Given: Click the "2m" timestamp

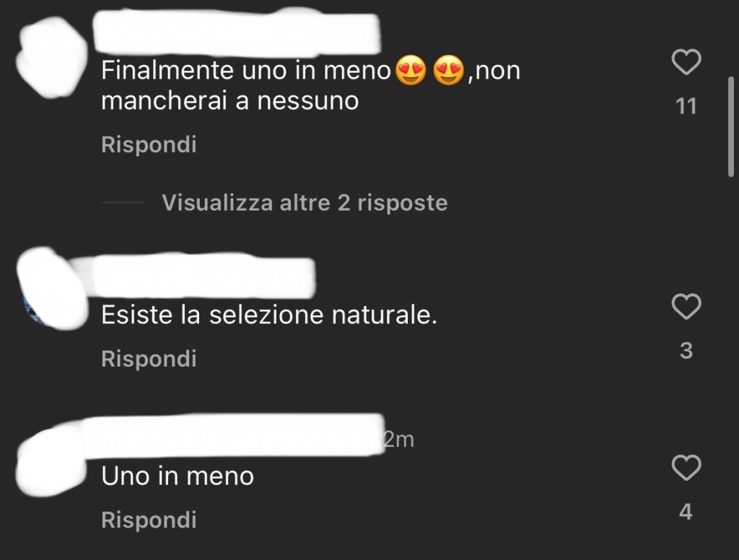Looking at the screenshot, I should tap(398, 439).
